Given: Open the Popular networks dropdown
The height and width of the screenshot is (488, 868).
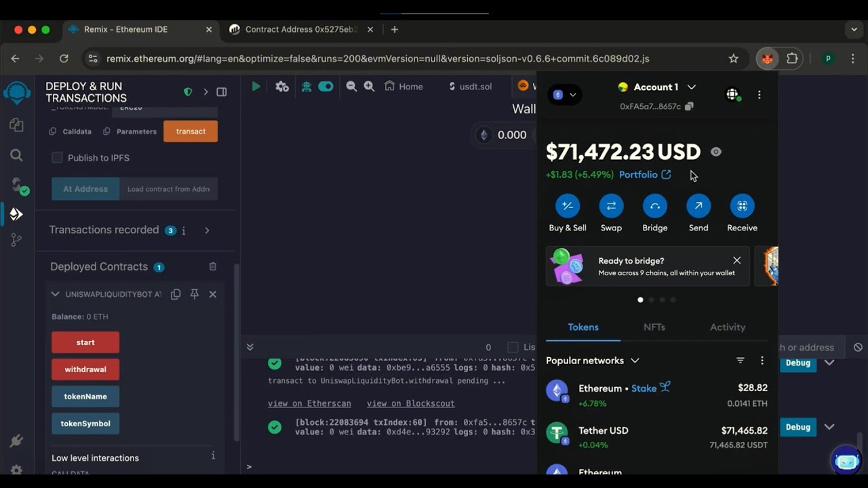Looking at the screenshot, I should tap(593, 361).
